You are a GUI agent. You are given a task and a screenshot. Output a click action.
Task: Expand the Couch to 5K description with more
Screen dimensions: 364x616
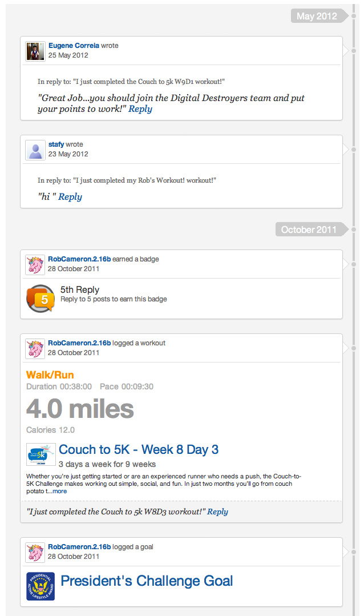pos(60,491)
